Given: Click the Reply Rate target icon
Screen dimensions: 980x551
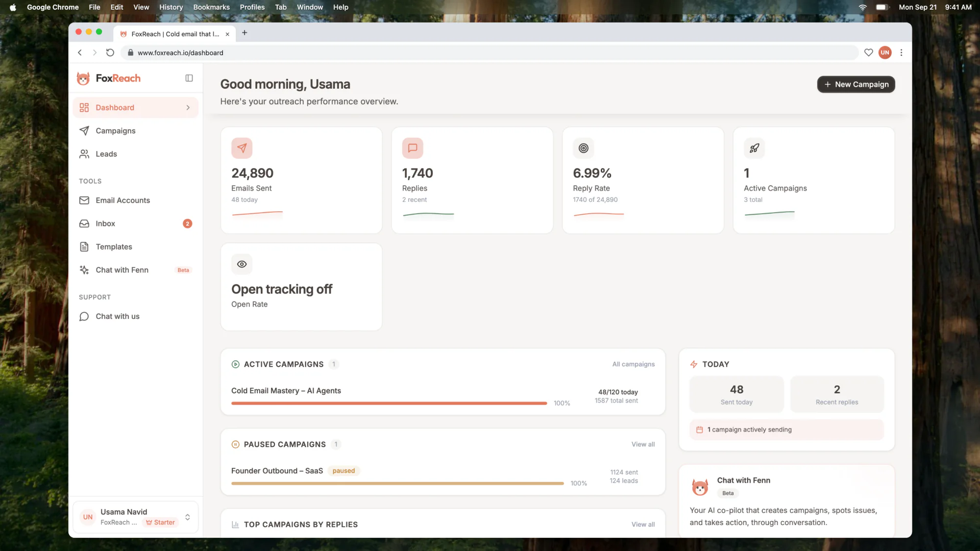Looking at the screenshot, I should click(x=584, y=148).
